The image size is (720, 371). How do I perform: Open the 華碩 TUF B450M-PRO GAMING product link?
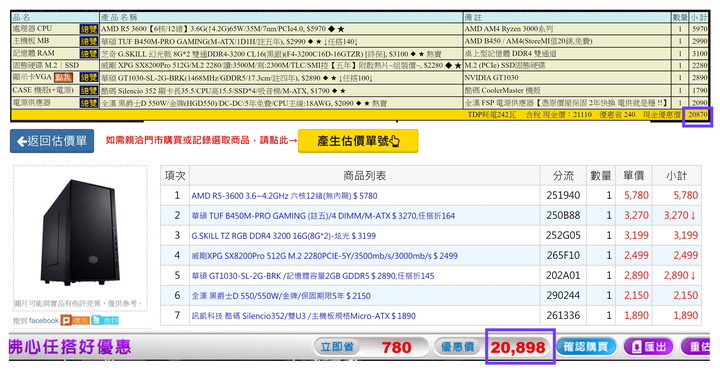323,215
